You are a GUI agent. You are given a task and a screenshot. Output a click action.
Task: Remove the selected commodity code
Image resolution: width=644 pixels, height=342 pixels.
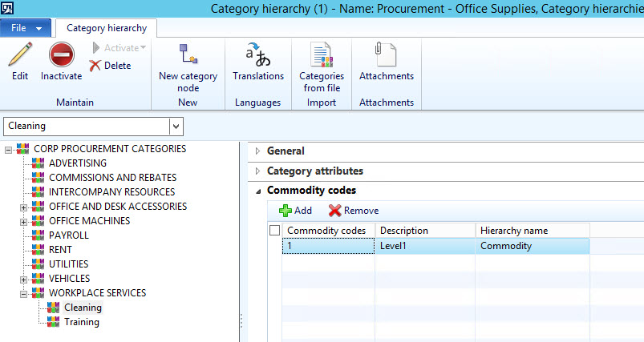point(354,211)
